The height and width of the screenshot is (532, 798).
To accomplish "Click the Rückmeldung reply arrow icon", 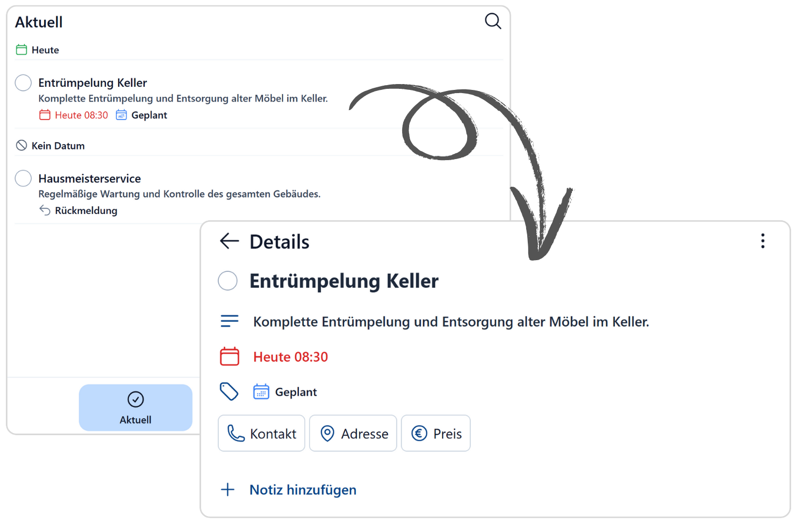I will [x=45, y=210].
